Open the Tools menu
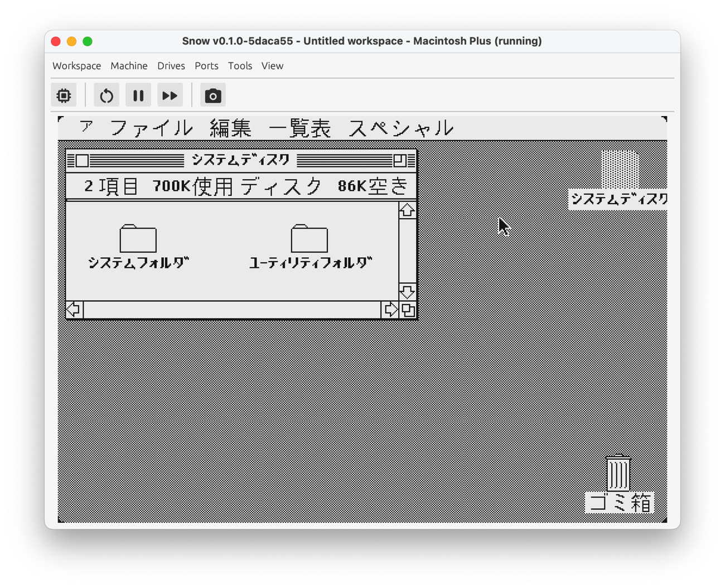Screen dimensions: 725x588 point(240,66)
